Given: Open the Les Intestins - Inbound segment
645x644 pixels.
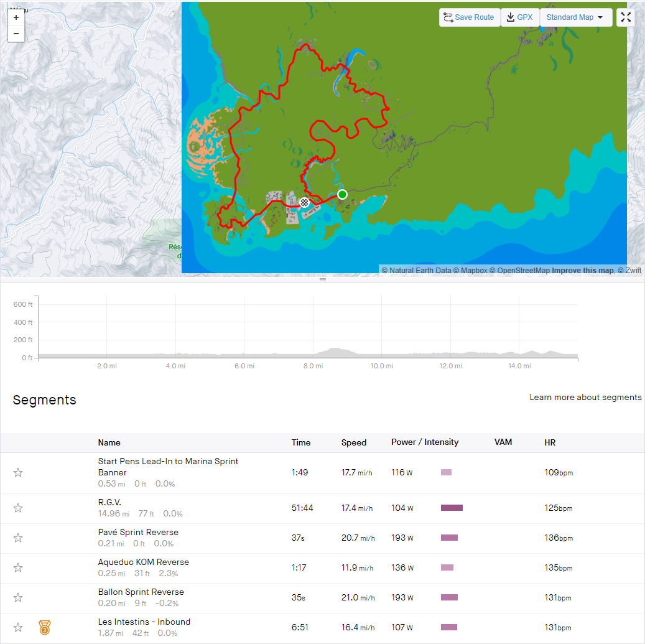Looking at the screenshot, I should [144, 622].
